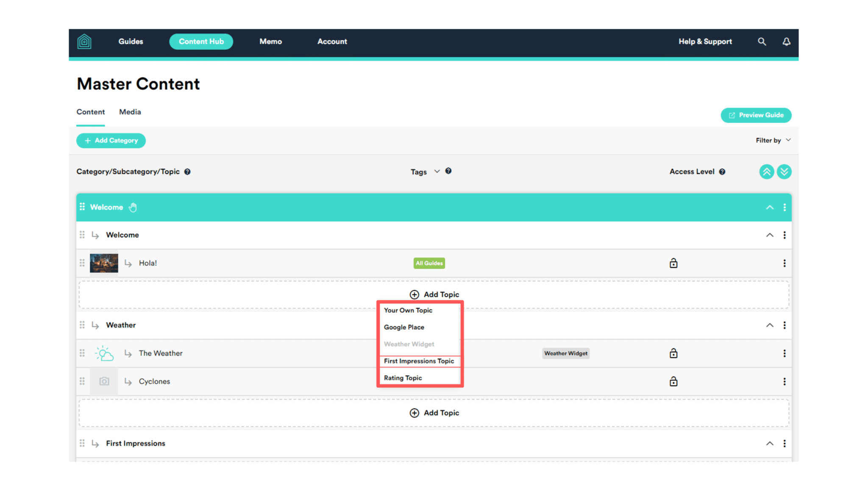Viewport: 868px width, 491px height.
Task: Select Rating Topic from dropdown menu
Action: 402,377
